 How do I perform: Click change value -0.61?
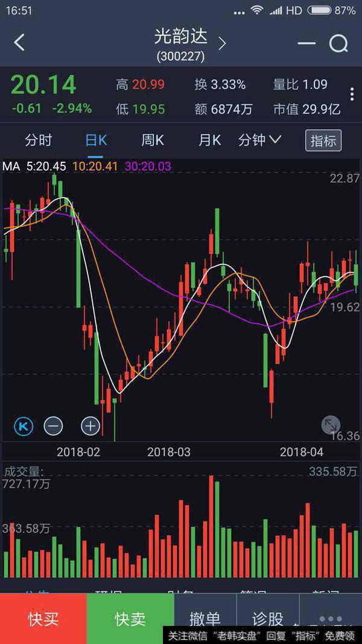click(x=27, y=109)
